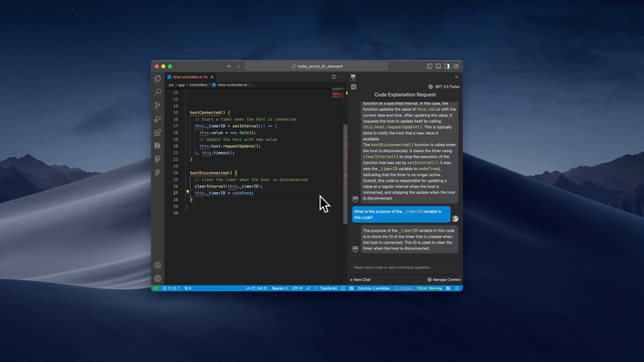Image resolution: width=644 pixels, height=362 pixels.
Task: Click Colorize: 0 variables in status bar
Action: coord(374,288)
